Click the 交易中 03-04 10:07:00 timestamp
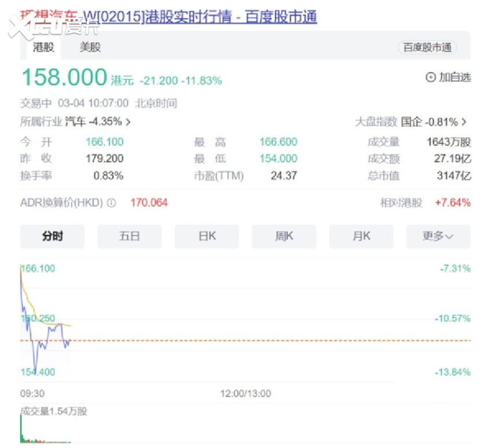Image resolution: width=493 pixels, height=448 pixels. pyautogui.click(x=98, y=103)
